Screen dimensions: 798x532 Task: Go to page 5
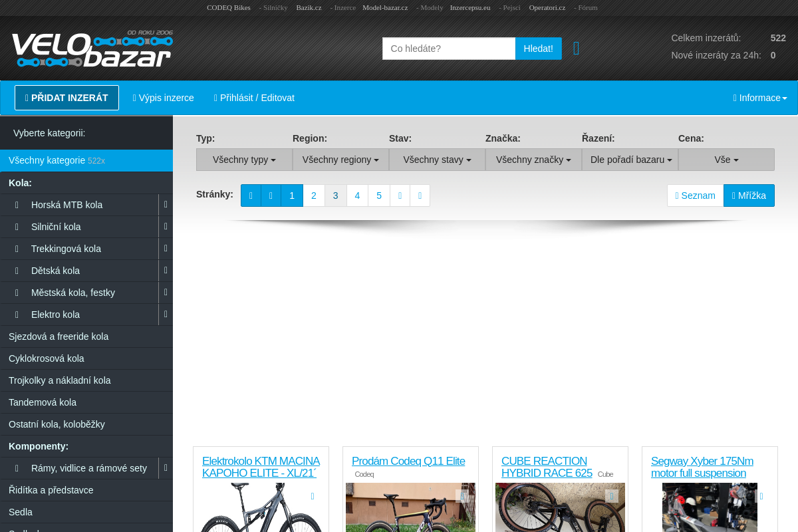[379, 196]
